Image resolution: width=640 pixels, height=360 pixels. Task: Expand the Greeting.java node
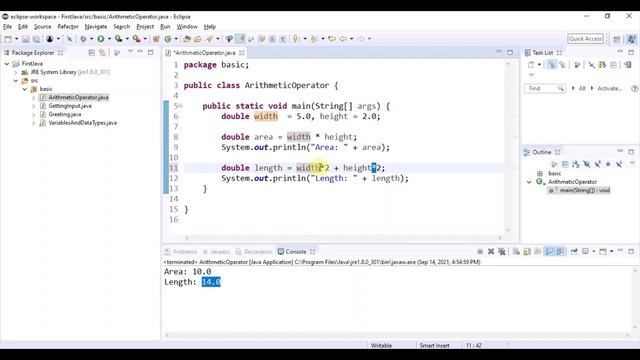(x=33, y=115)
